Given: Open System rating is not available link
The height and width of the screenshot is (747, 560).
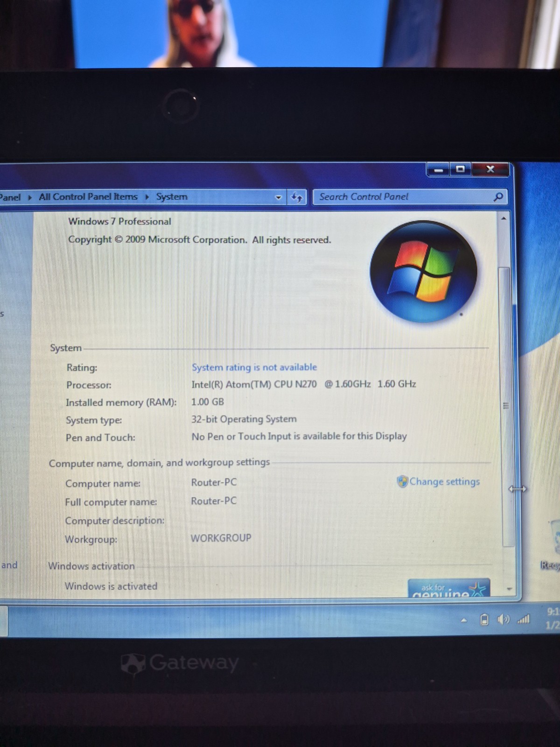Looking at the screenshot, I should pos(254,367).
